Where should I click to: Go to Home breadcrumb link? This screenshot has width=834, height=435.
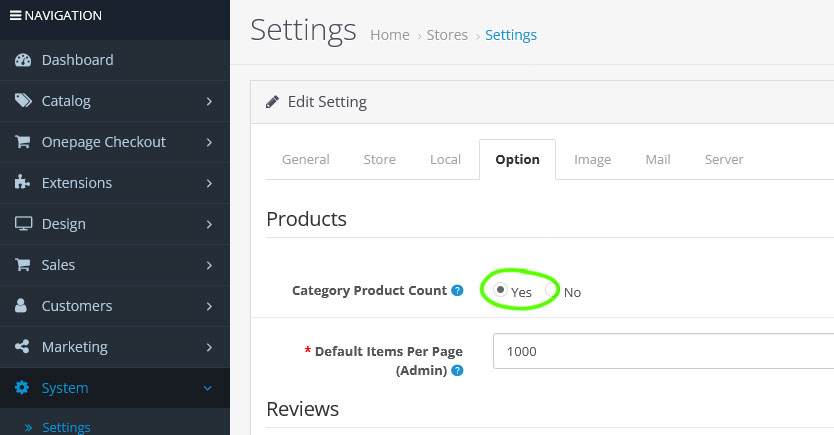390,35
